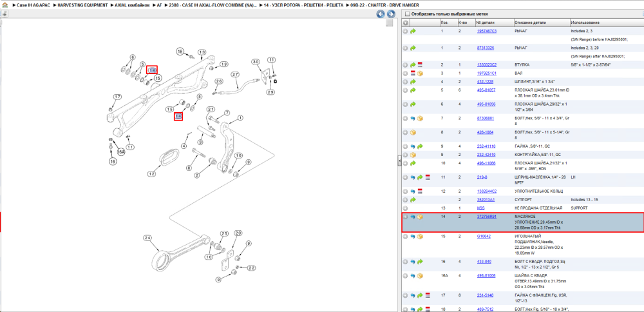Click the red list icon for ВТУЛКА row

tap(420, 65)
